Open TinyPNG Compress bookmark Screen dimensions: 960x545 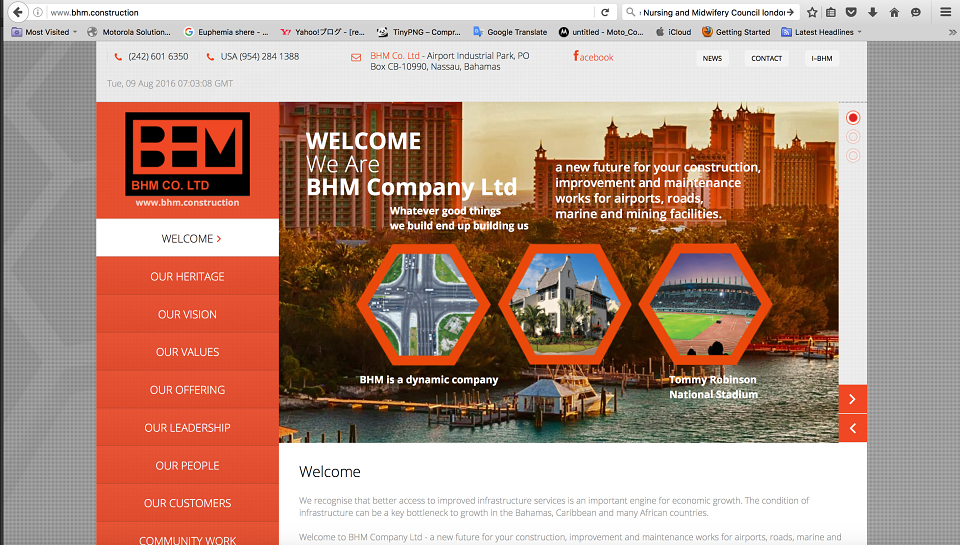coord(419,32)
